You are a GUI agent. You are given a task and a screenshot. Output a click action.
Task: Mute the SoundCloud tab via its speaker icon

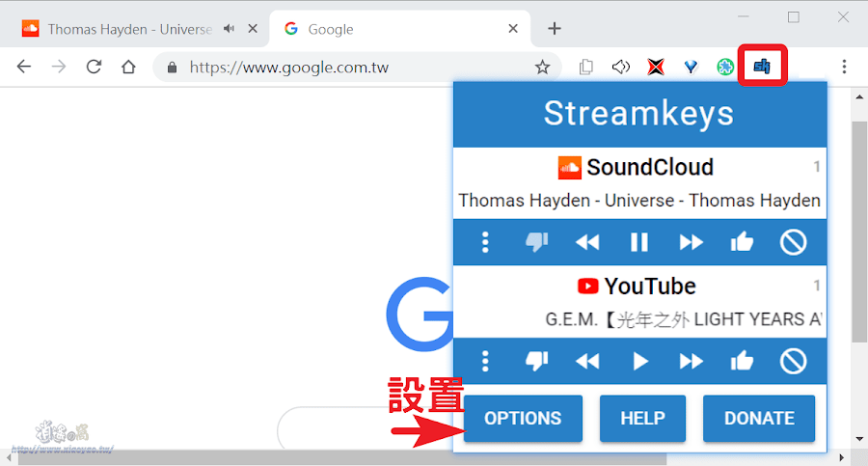pyautogui.click(x=230, y=28)
